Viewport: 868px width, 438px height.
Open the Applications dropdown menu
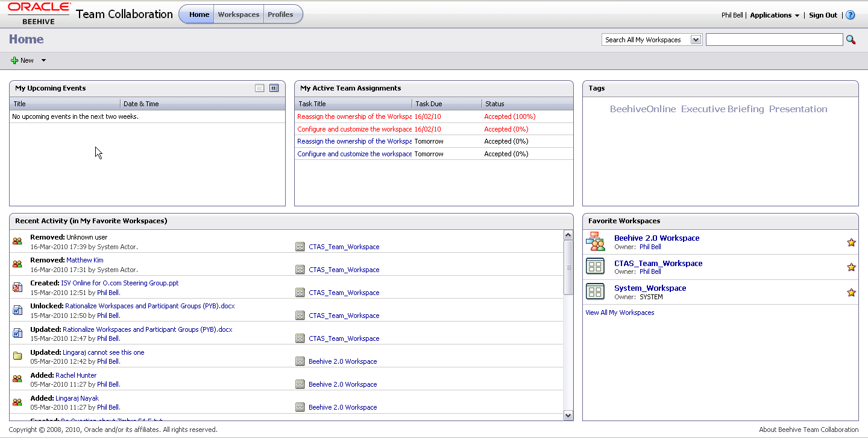(775, 15)
